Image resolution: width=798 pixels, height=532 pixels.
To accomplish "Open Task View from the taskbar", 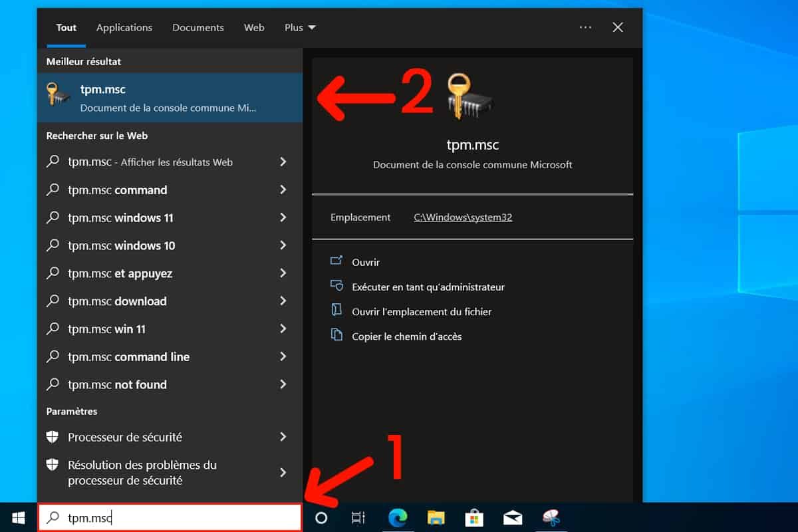I will click(358, 518).
